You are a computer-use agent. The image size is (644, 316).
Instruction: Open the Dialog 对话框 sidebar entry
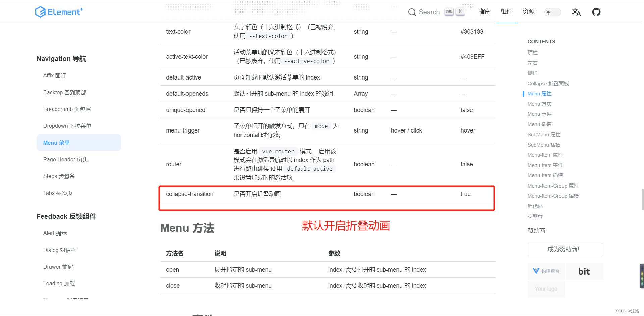[60, 250]
